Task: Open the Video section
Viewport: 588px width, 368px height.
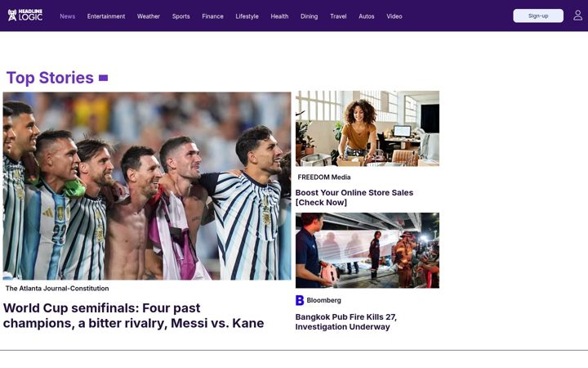Action: click(394, 16)
